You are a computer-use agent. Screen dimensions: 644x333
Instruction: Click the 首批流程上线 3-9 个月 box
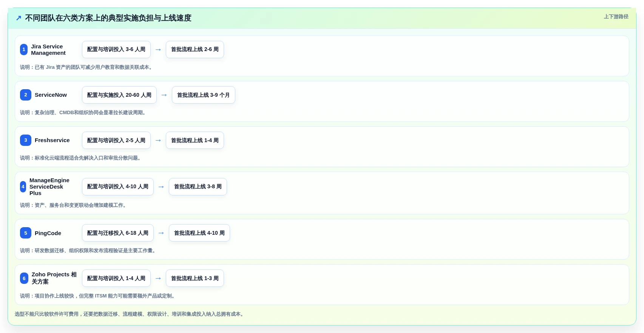pos(204,95)
